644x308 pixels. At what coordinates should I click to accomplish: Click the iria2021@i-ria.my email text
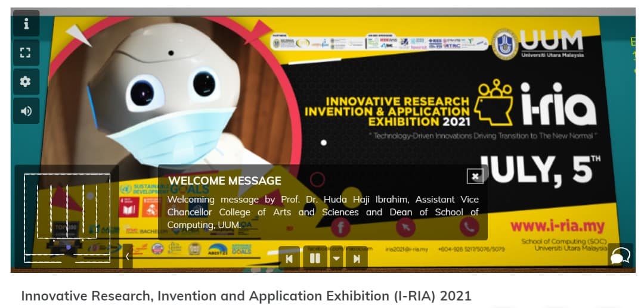(x=407, y=250)
